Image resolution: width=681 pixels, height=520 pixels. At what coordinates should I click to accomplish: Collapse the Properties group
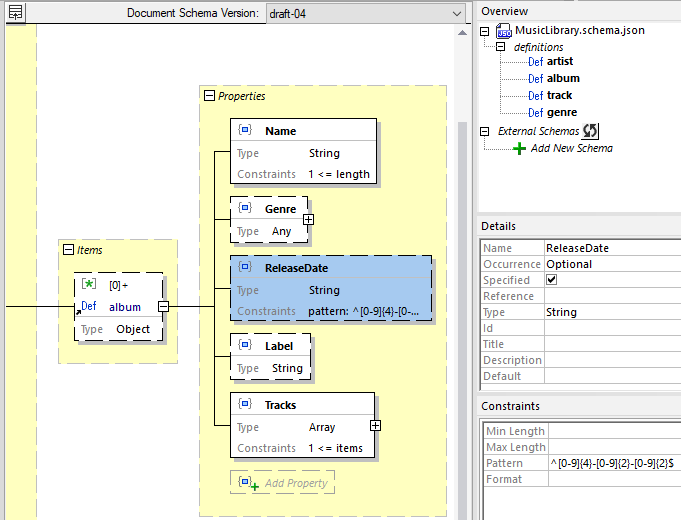(209, 96)
